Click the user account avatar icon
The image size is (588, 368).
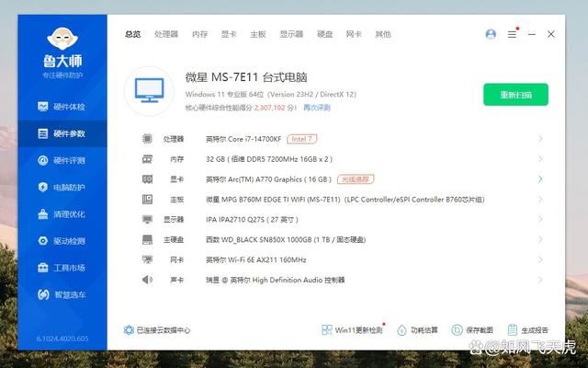click(491, 34)
